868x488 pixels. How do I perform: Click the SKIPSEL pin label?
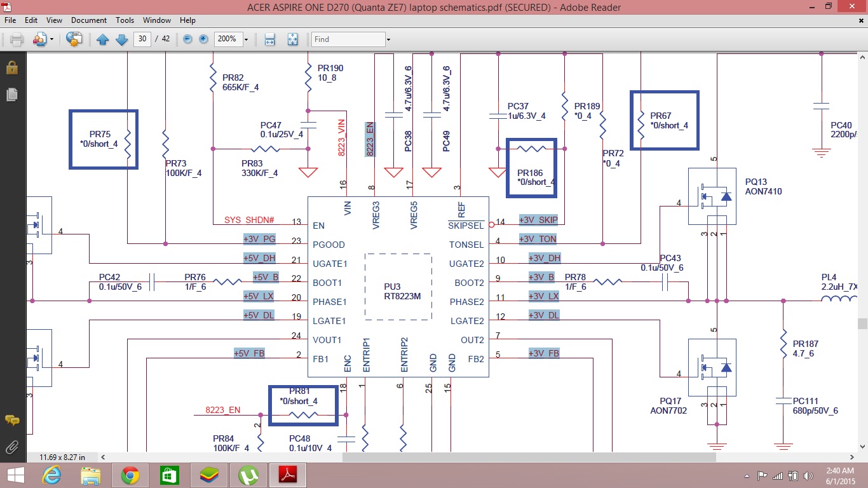coord(466,226)
